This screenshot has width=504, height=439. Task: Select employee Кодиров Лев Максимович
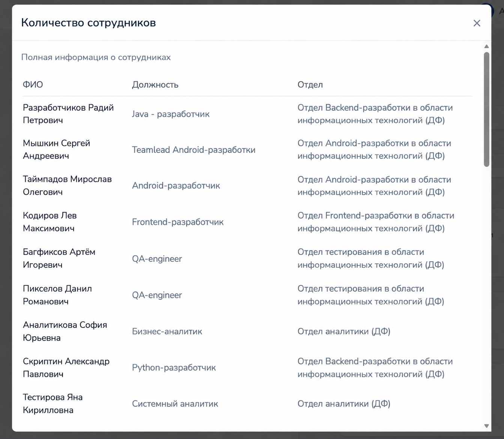click(x=50, y=222)
